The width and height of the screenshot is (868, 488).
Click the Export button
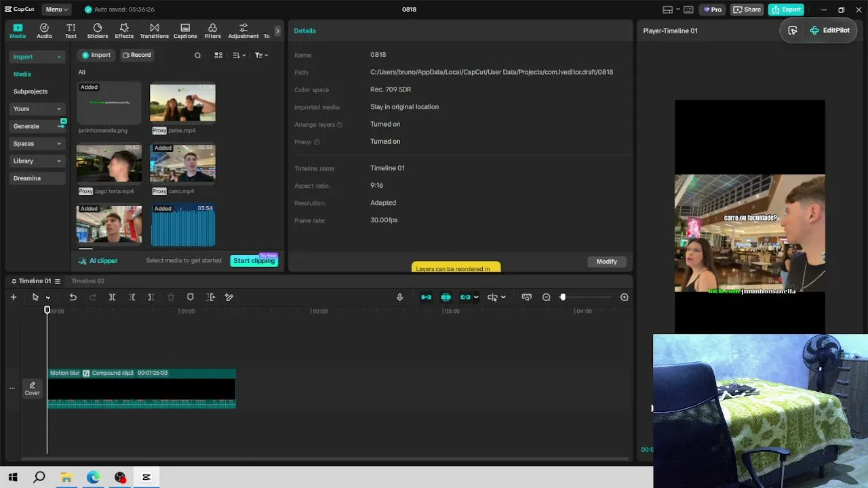click(786, 9)
